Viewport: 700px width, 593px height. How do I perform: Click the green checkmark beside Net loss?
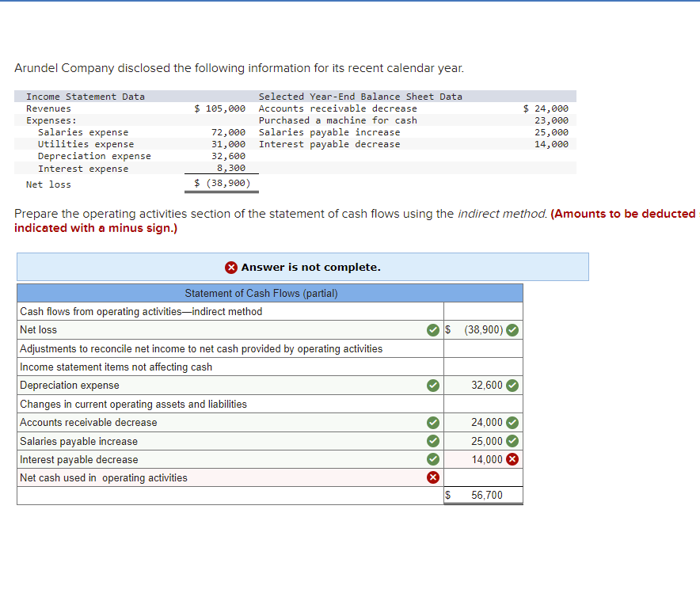[x=432, y=329]
